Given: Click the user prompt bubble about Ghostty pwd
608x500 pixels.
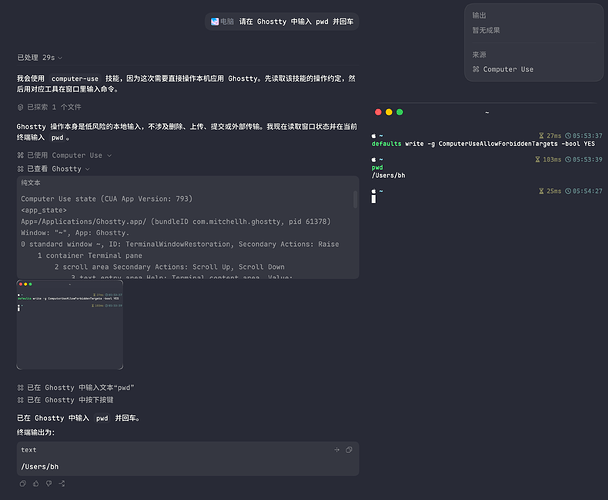Looking at the screenshot, I should click(282, 21).
